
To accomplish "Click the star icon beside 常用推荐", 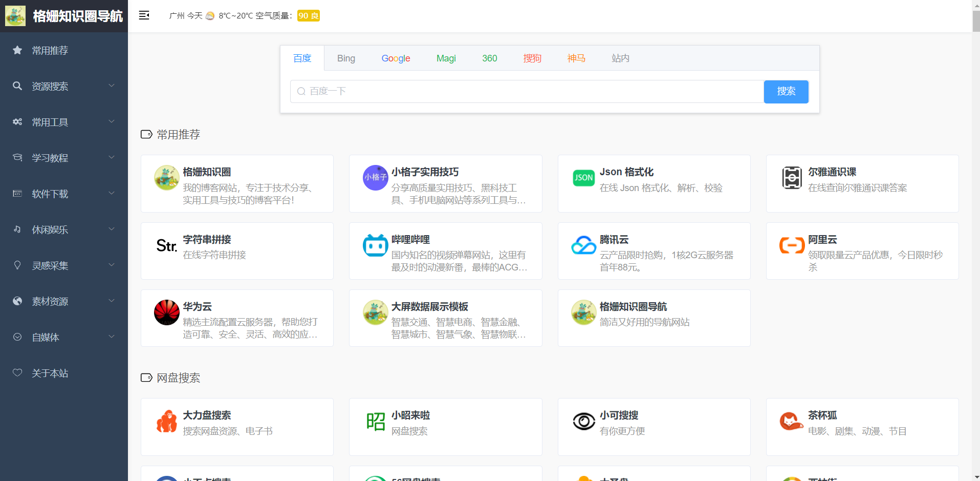I will click(17, 50).
